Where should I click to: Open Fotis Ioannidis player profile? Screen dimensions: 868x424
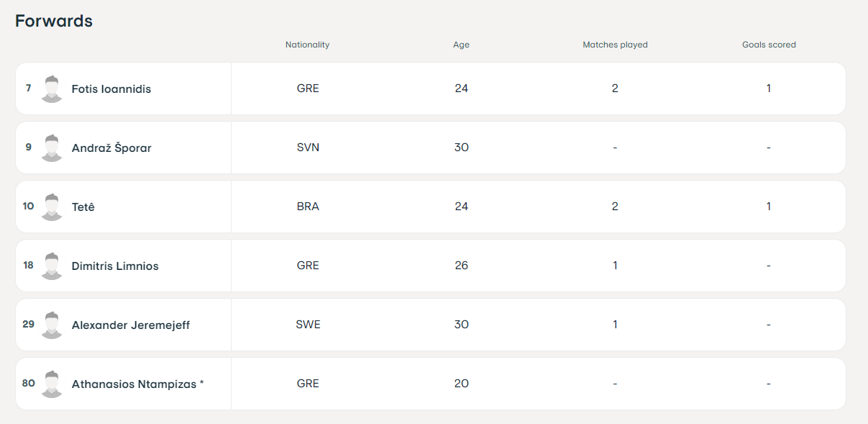tap(111, 89)
